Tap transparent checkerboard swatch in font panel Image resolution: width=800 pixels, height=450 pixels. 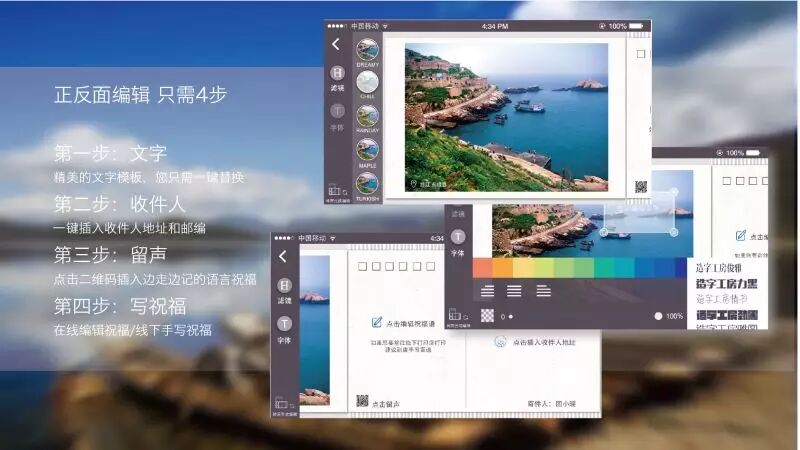click(x=487, y=316)
